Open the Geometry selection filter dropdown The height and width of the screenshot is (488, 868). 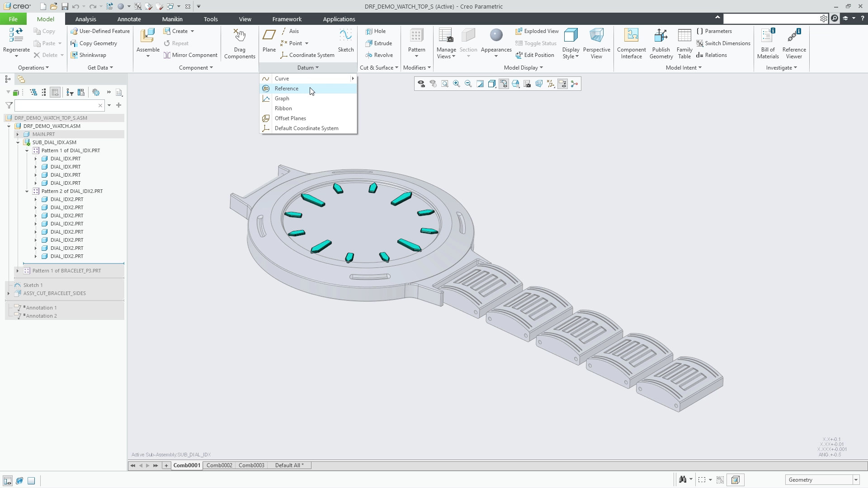click(855, 480)
